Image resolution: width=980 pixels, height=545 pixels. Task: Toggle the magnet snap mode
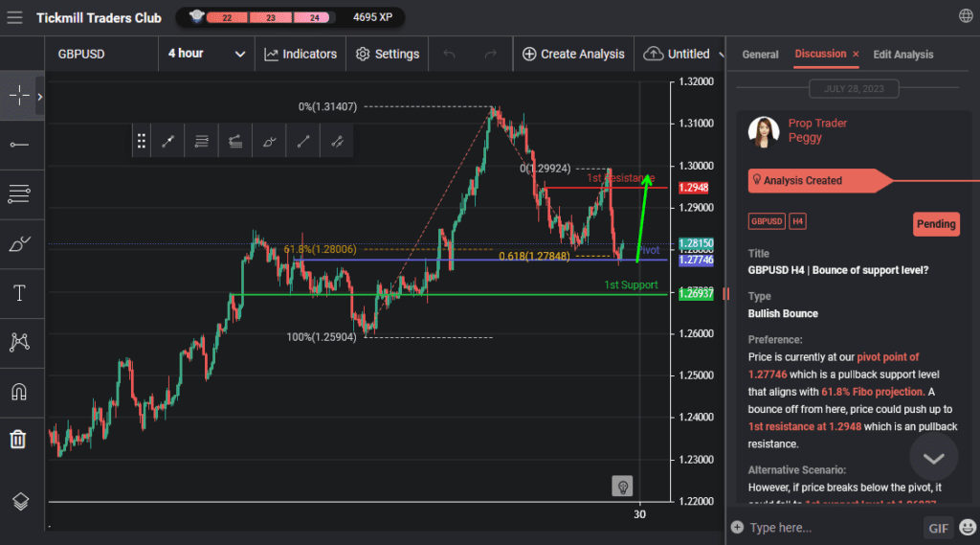coord(19,392)
